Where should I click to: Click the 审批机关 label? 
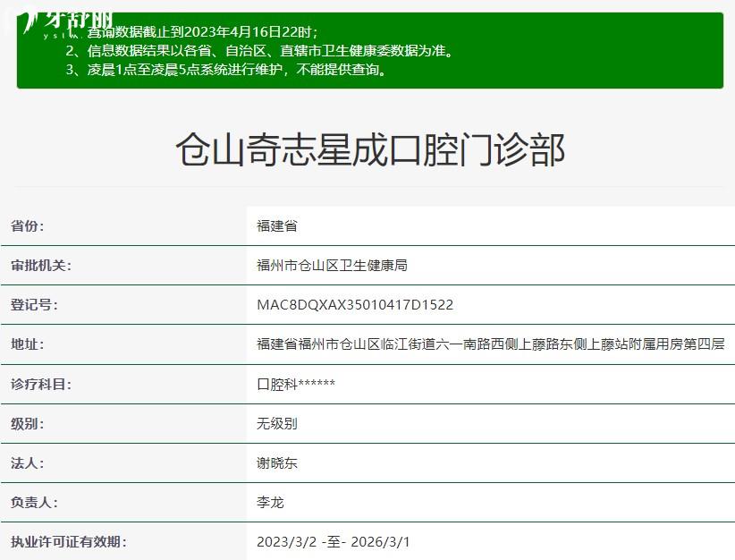coord(41,266)
